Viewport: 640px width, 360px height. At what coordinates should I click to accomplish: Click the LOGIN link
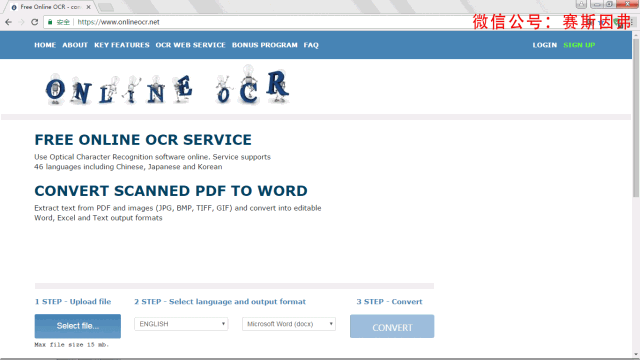pos(544,45)
